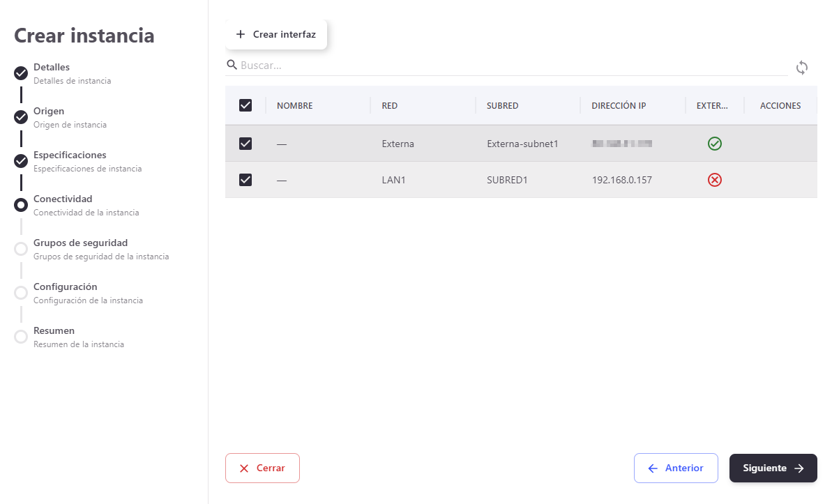Click the red cross icon in LAN1 row

pos(714,180)
